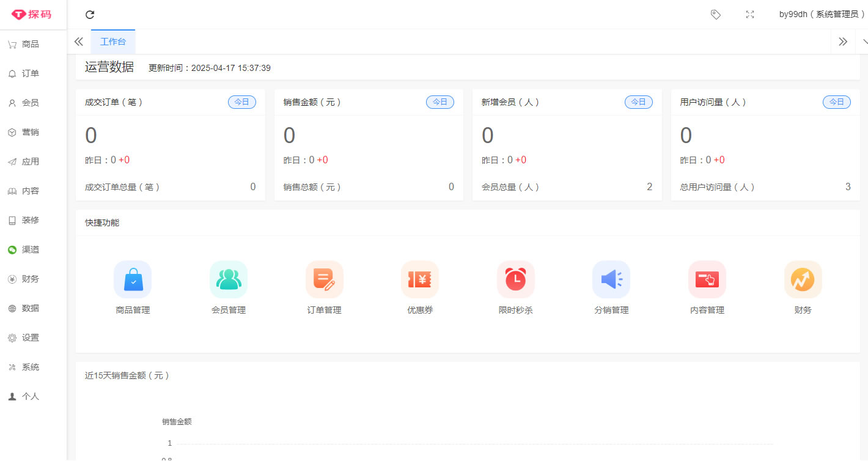
Task: Click the 订单 bell icon in sidebar
Action: (x=12, y=74)
